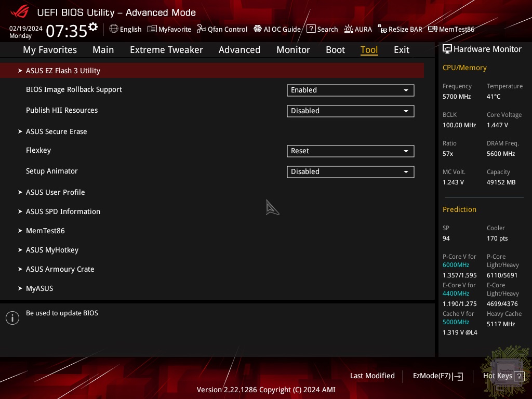
Task: Change the Flexkey dropdown value
Action: 350,151
